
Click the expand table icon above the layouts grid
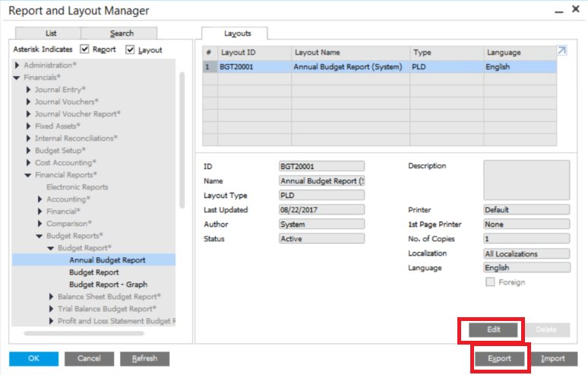pyautogui.click(x=561, y=51)
